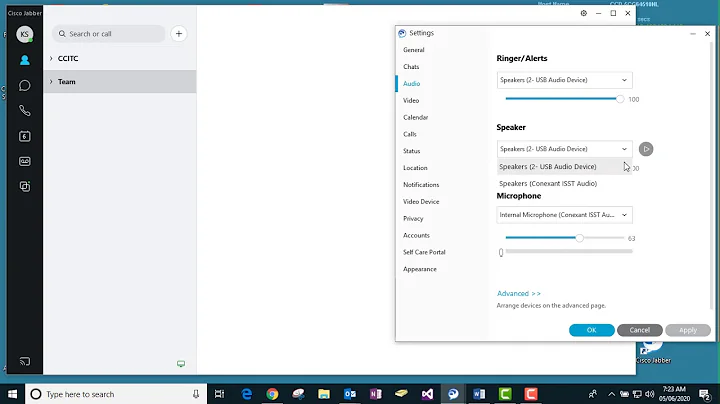Open the General settings tab
The image size is (720, 404).
click(x=414, y=50)
